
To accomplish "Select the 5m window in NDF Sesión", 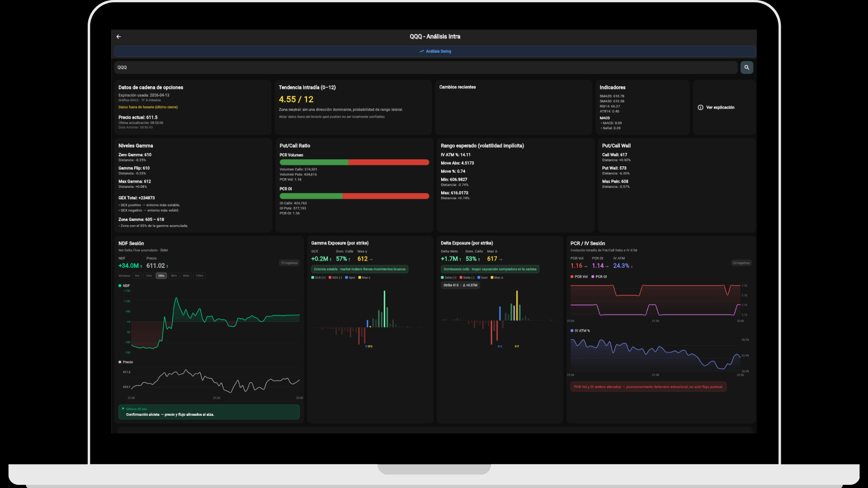I will [x=137, y=276].
